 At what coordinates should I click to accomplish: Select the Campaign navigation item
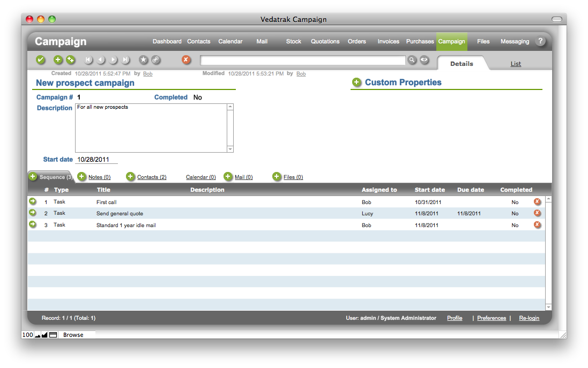click(451, 41)
